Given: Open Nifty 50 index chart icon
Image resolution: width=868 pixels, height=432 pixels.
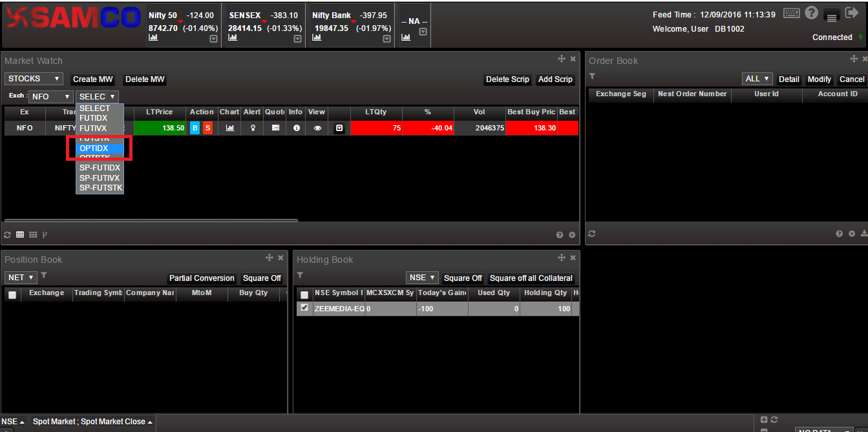Looking at the screenshot, I should tap(153, 37).
